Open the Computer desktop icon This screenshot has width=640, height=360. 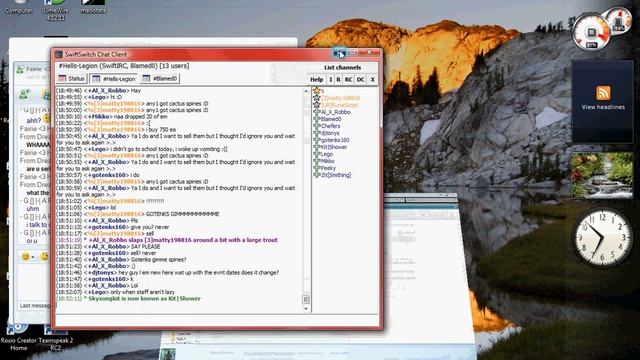click(x=18, y=7)
